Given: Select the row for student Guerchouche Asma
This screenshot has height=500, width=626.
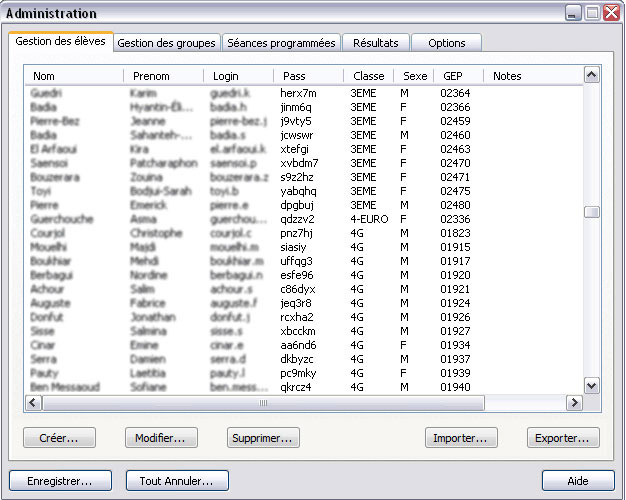Looking at the screenshot, I should pyautogui.click(x=200, y=219).
